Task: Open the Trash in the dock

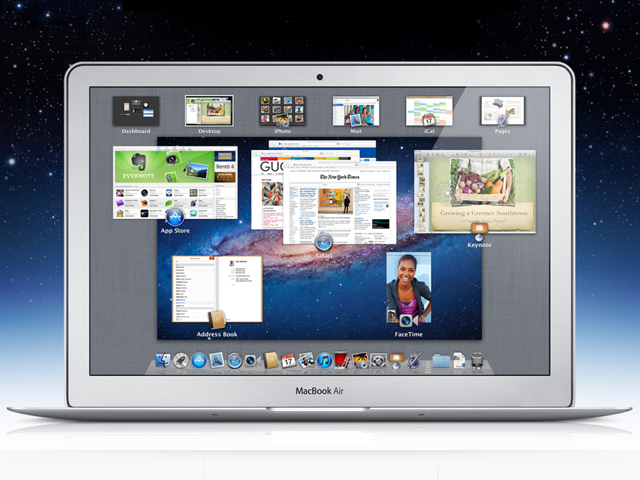Action: click(x=478, y=360)
